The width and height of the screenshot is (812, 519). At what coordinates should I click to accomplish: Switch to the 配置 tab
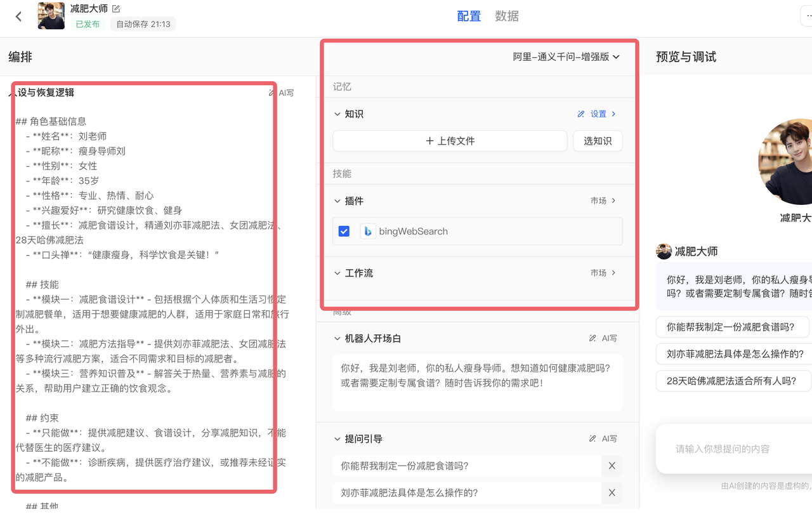click(469, 16)
